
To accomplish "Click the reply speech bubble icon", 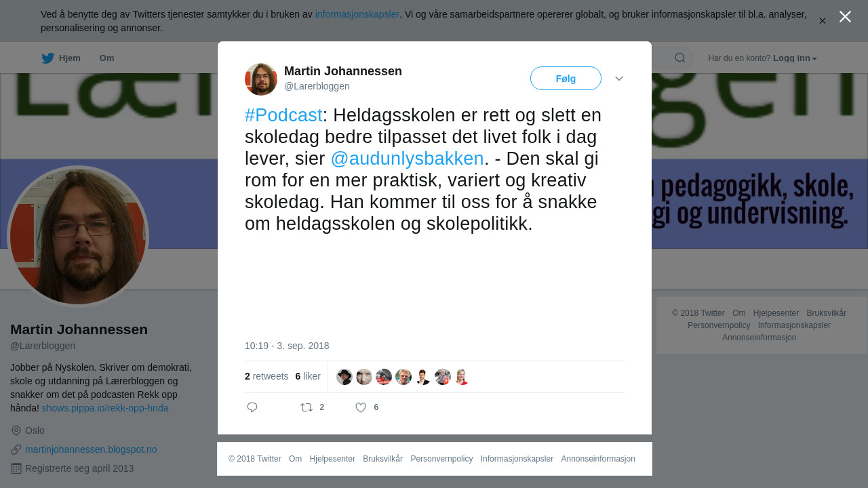I will click(x=252, y=407).
